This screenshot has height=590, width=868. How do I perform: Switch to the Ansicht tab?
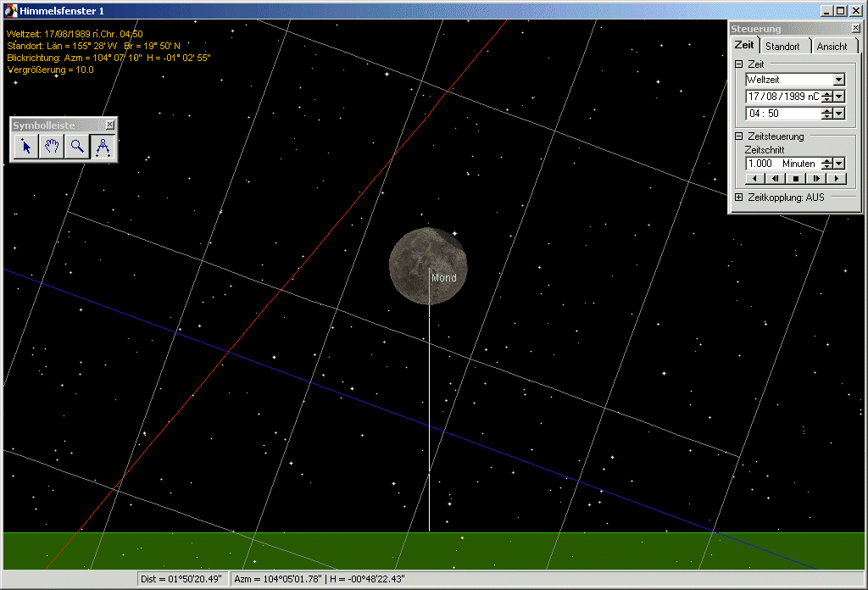click(x=832, y=47)
